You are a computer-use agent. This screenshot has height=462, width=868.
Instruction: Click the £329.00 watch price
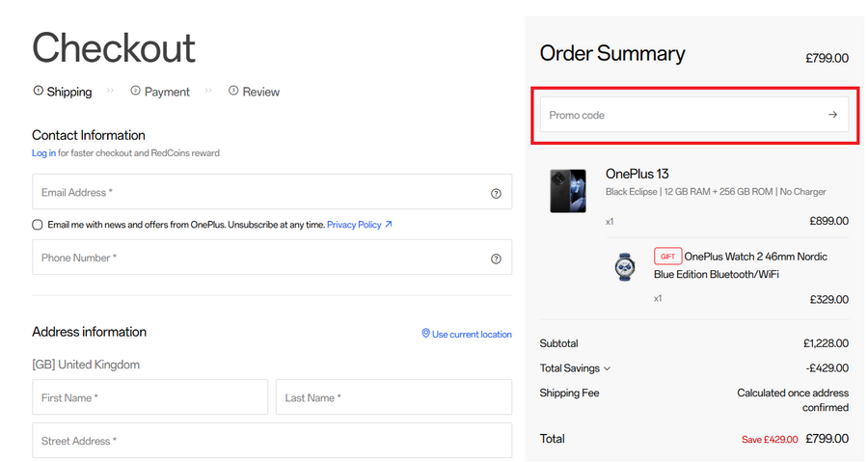coord(828,299)
